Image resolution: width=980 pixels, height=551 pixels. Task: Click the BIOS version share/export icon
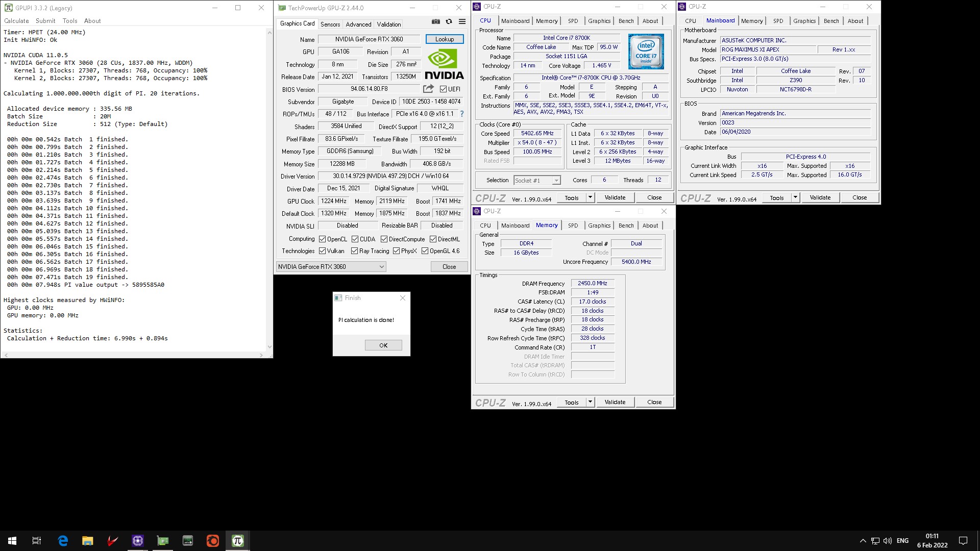[428, 89]
